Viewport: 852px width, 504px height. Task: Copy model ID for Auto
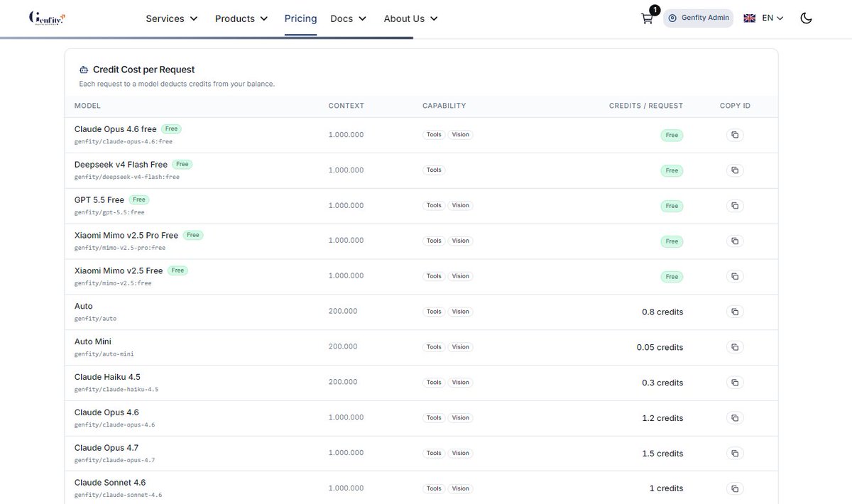point(735,312)
